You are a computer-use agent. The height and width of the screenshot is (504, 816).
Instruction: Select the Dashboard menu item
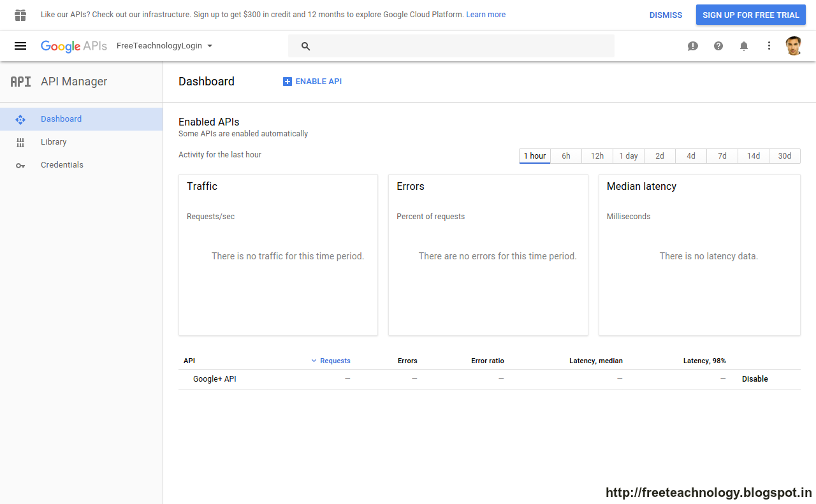click(81, 119)
